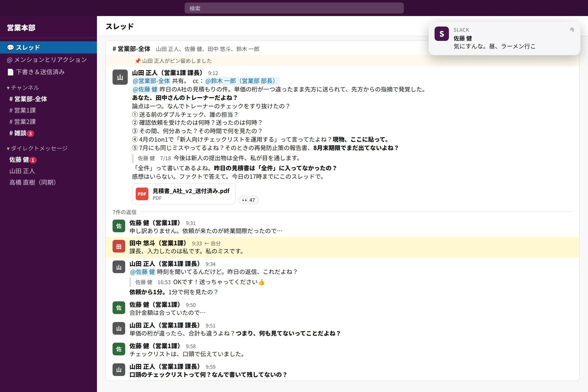Click 佐 avatar on the 9:31 reply

click(119, 226)
